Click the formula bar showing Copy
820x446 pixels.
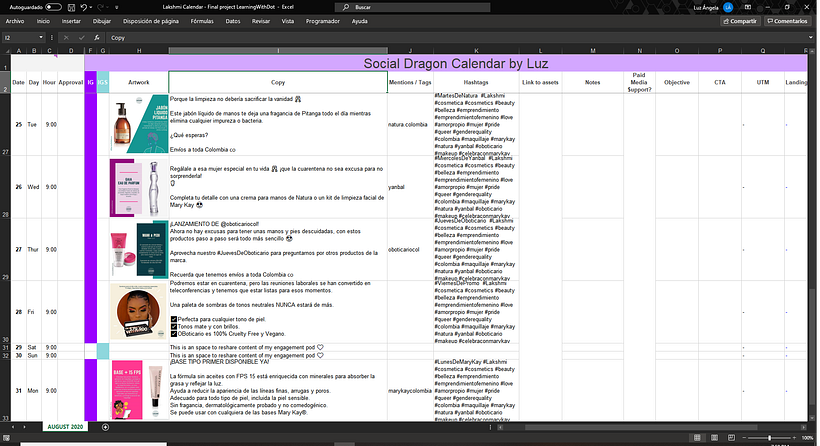(455, 38)
